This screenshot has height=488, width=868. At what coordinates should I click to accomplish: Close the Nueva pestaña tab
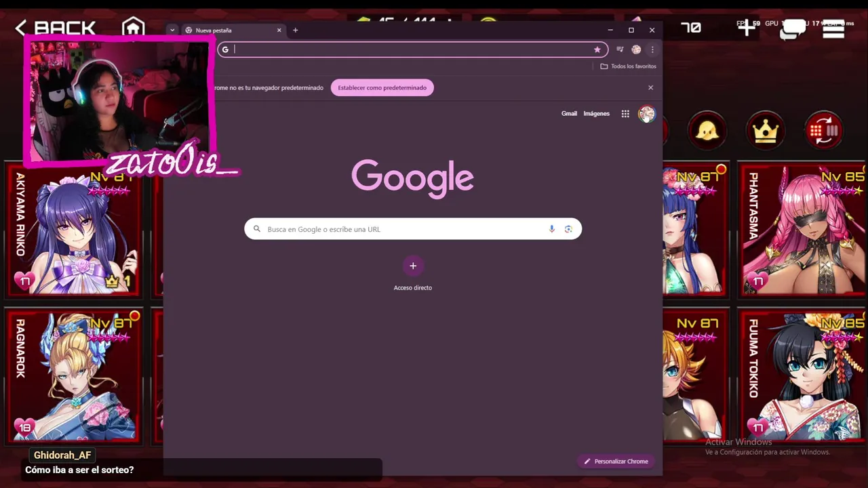(x=279, y=30)
